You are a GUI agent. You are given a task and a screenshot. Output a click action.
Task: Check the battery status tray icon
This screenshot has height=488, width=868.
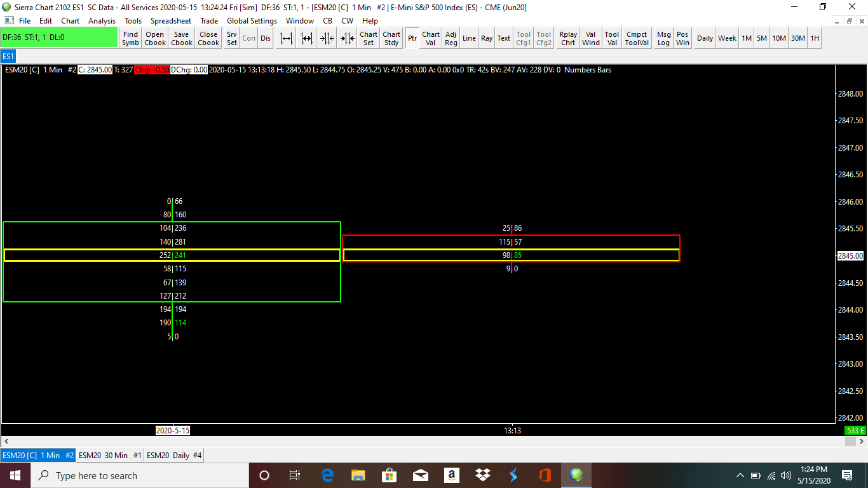click(x=756, y=475)
